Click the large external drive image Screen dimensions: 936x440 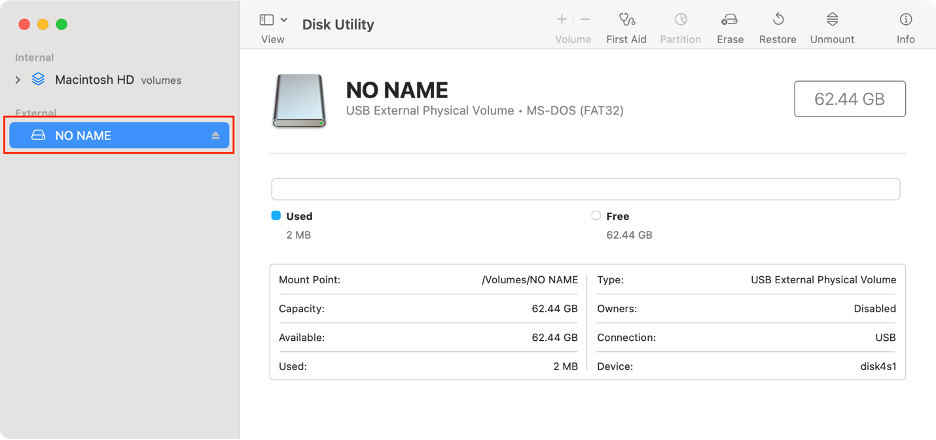pos(299,100)
